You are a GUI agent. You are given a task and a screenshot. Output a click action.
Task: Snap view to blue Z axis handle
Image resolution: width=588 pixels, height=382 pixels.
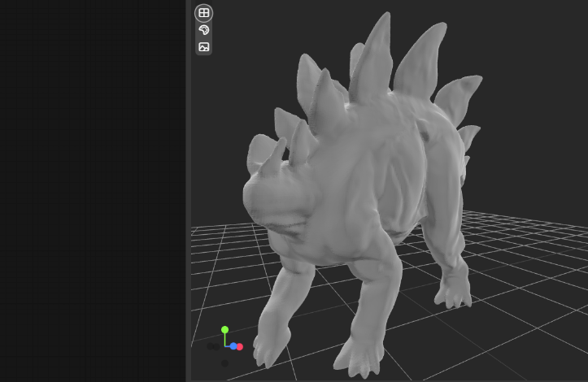click(233, 346)
